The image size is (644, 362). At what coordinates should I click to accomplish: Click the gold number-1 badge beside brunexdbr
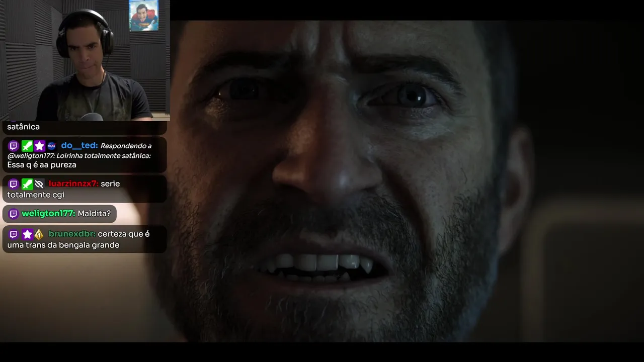click(39, 234)
